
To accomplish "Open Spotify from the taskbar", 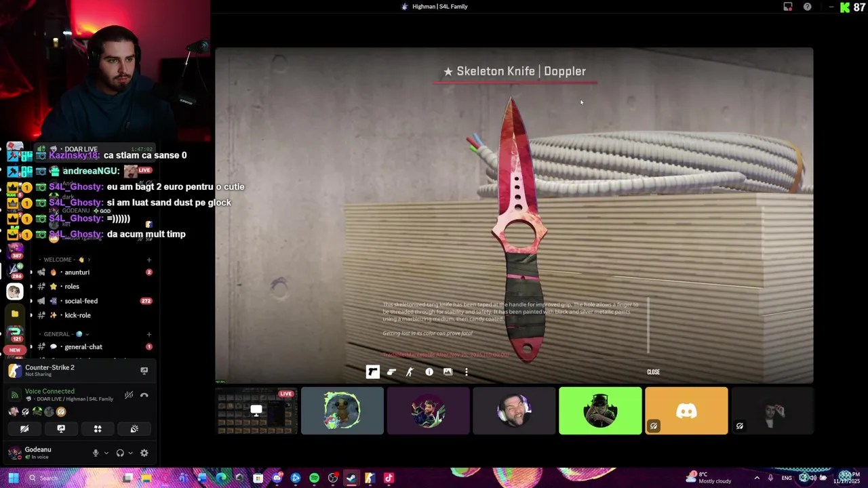I will coord(314,478).
